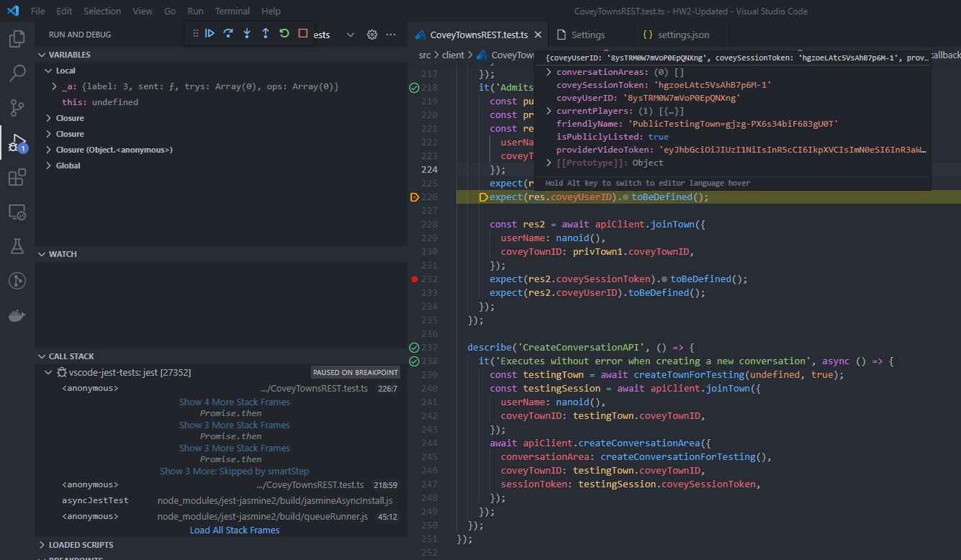Image resolution: width=961 pixels, height=560 pixels.
Task: Open the Run menu
Action: point(195,11)
